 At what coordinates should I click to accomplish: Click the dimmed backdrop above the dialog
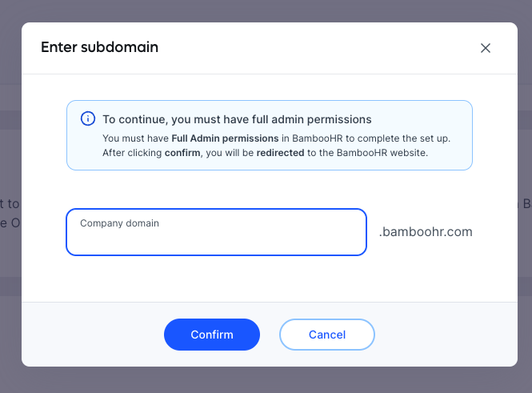point(266,11)
